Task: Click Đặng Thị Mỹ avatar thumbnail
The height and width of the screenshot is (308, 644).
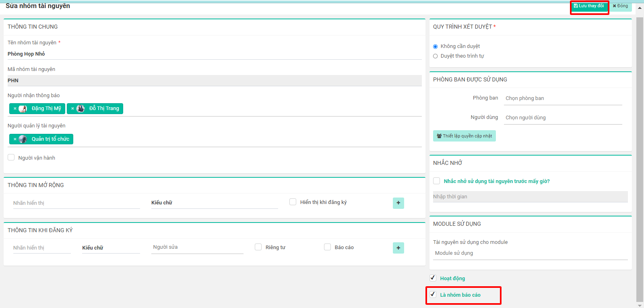Action: tap(23, 108)
